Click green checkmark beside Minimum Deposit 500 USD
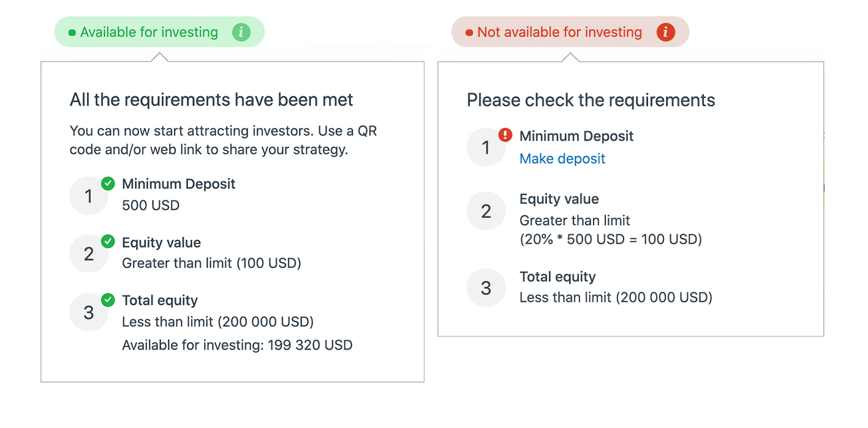868x428 pixels. coord(108,183)
